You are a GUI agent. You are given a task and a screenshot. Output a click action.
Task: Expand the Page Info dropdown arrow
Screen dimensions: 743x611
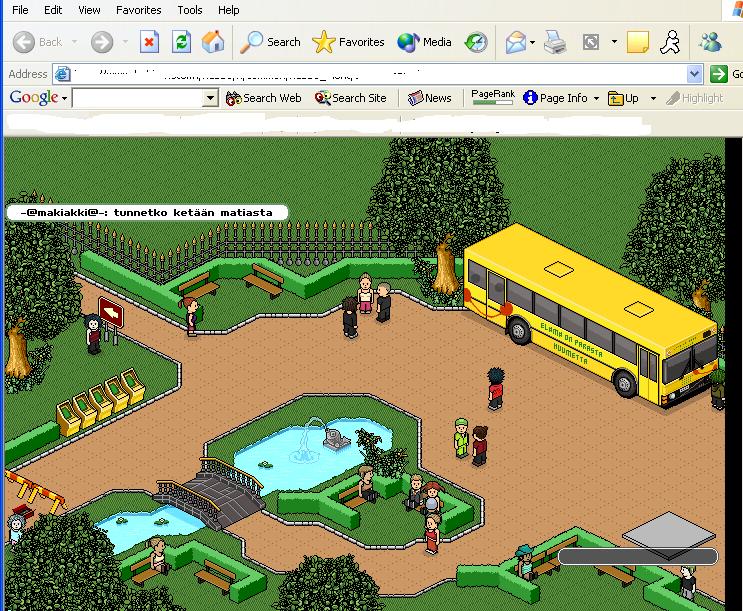[596, 99]
